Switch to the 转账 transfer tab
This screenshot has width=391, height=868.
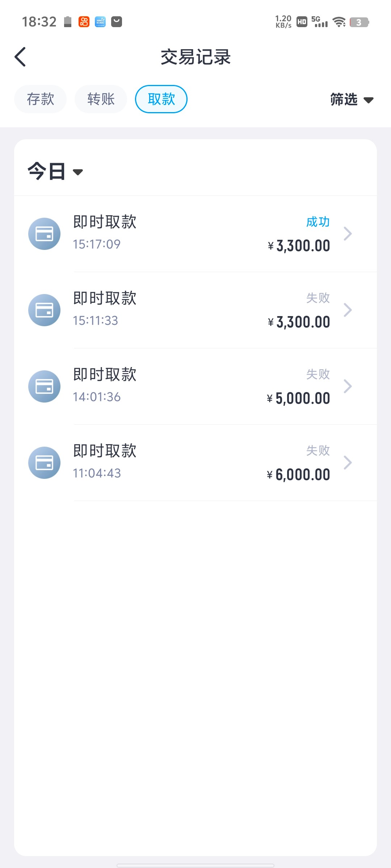pos(101,99)
